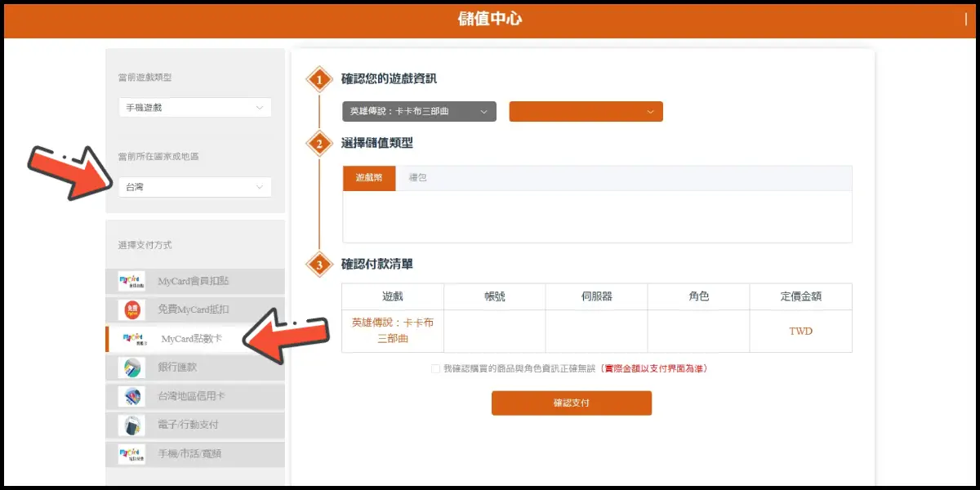Click the TWD price cell
The width and height of the screenshot is (980, 490).
pyautogui.click(x=801, y=331)
